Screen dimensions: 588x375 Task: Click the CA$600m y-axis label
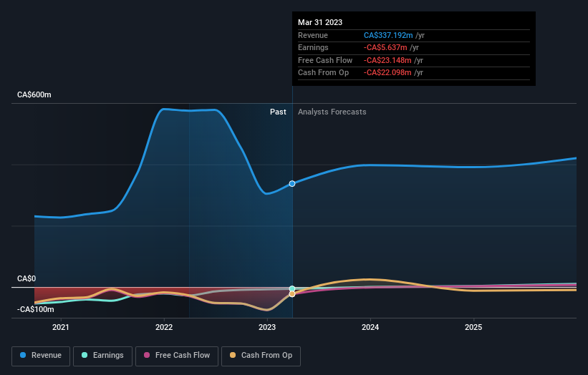[34, 94]
